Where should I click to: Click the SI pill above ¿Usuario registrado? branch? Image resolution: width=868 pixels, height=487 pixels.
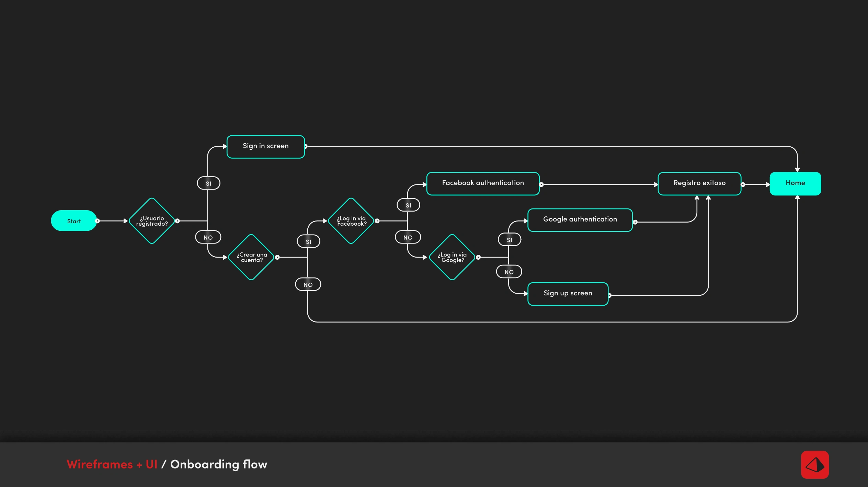click(208, 183)
